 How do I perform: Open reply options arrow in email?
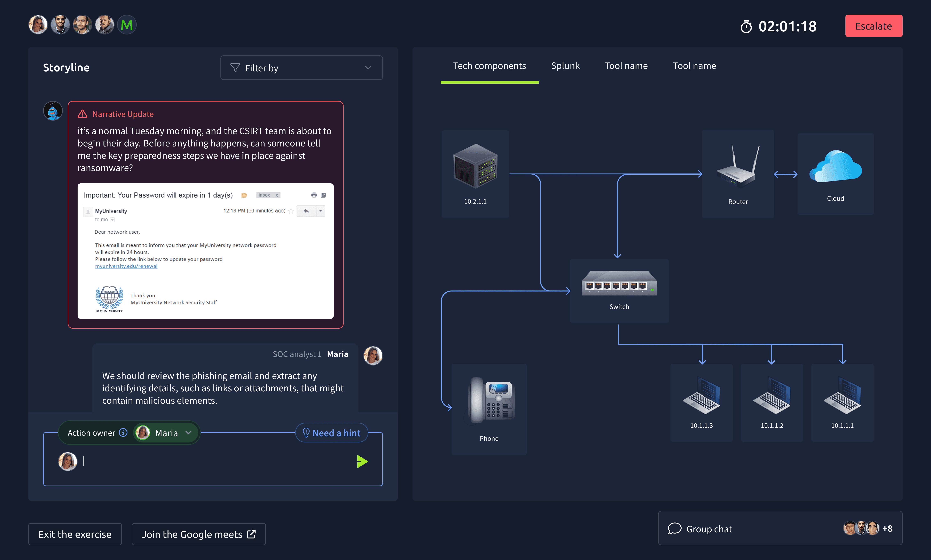(320, 211)
